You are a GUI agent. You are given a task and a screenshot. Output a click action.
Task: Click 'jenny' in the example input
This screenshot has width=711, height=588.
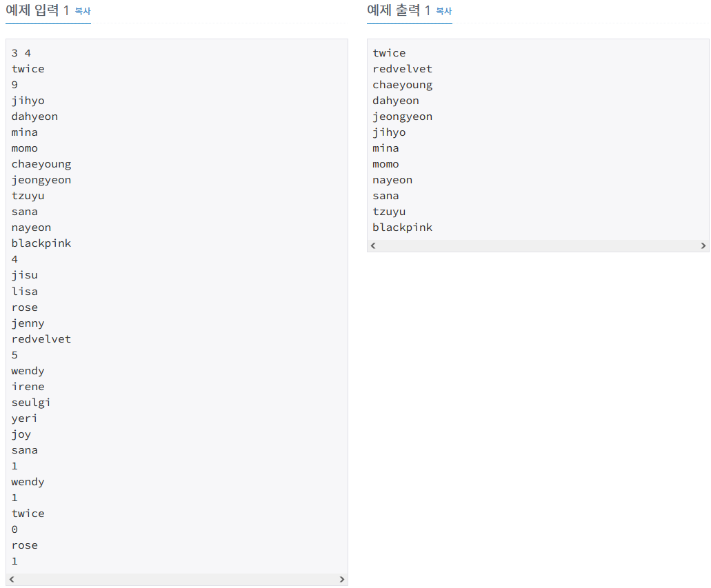(x=28, y=323)
